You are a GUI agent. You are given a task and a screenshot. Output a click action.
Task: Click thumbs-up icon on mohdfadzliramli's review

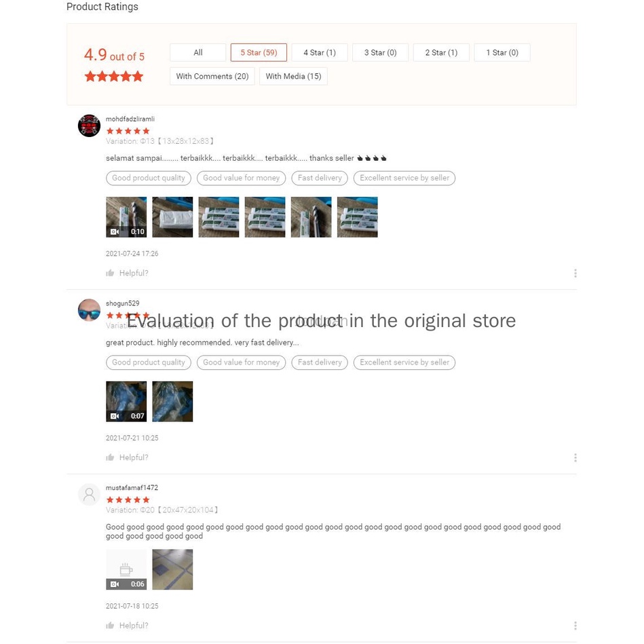pyautogui.click(x=110, y=273)
